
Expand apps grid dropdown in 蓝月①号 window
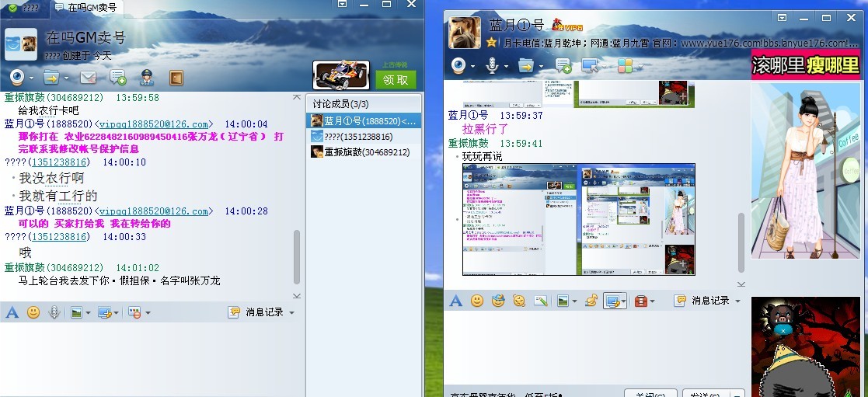pyautogui.click(x=640, y=67)
